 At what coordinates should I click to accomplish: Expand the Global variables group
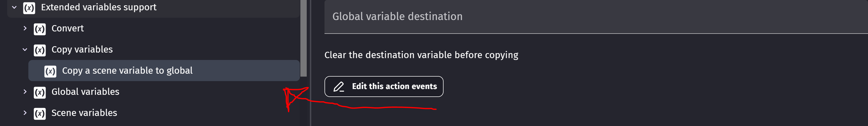[x=25, y=92]
